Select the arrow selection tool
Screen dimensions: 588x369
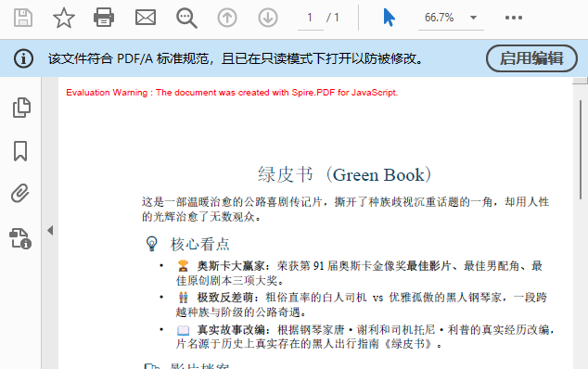pos(389,18)
